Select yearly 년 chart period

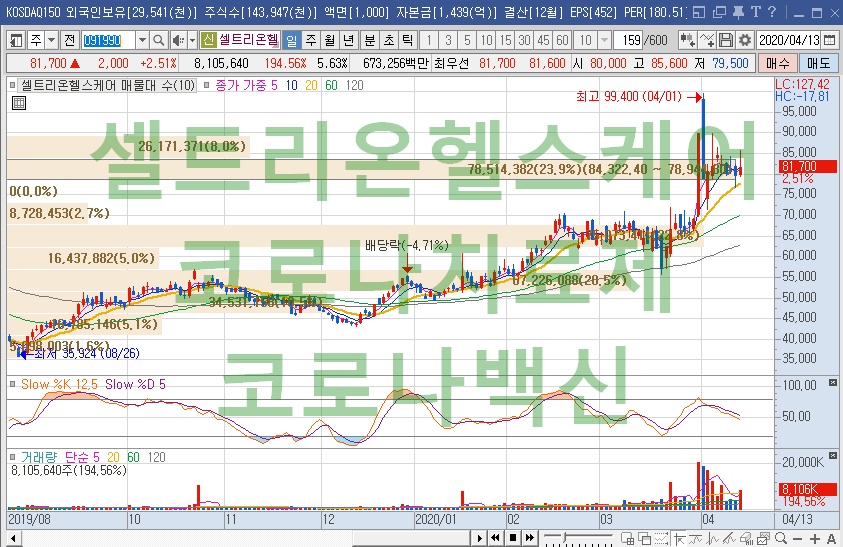coord(349,40)
